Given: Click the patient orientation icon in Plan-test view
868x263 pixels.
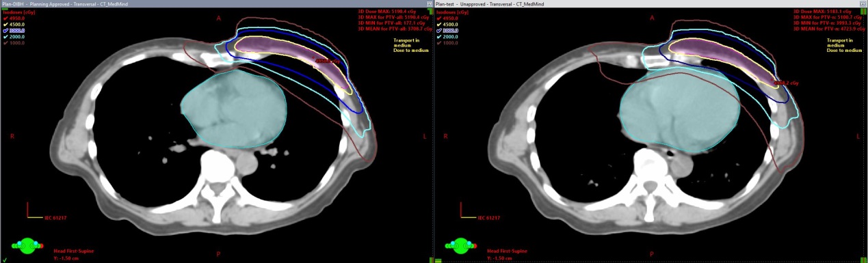Looking at the screenshot, I should click(x=460, y=245).
